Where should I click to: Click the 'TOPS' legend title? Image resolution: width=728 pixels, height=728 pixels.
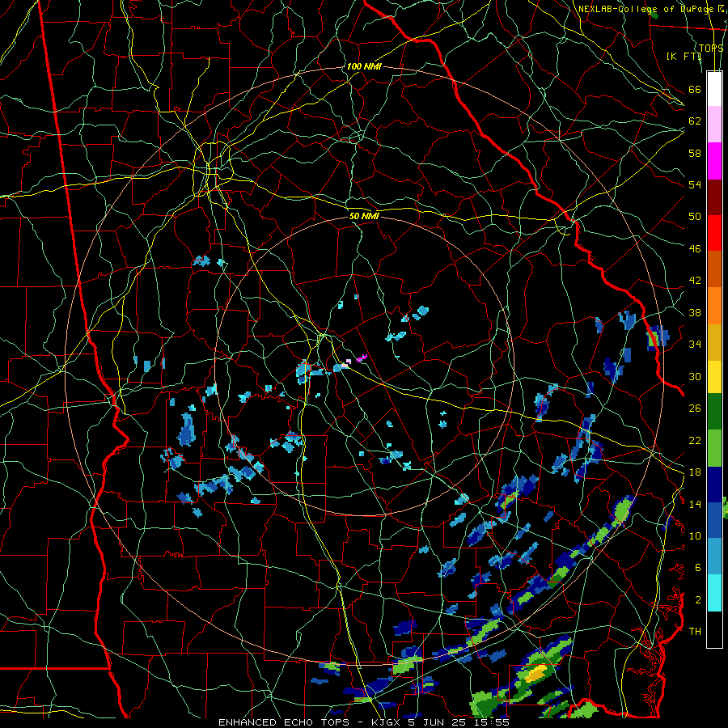click(x=711, y=48)
